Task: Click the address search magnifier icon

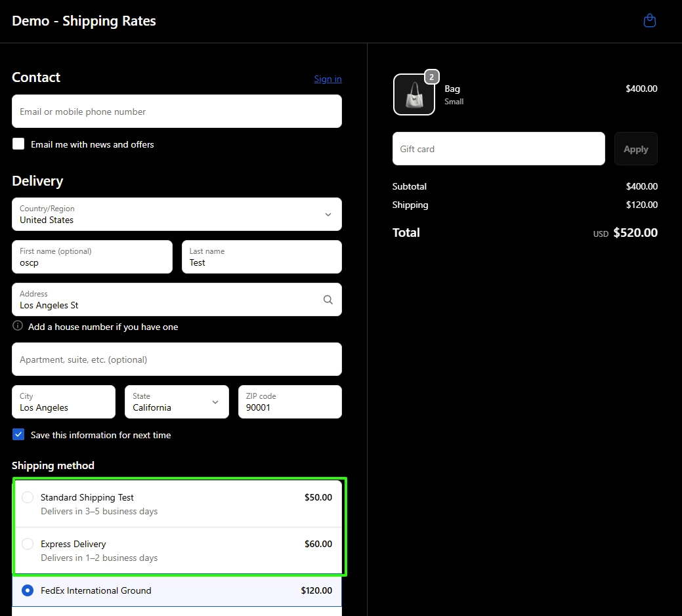Action: coord(328,300)
